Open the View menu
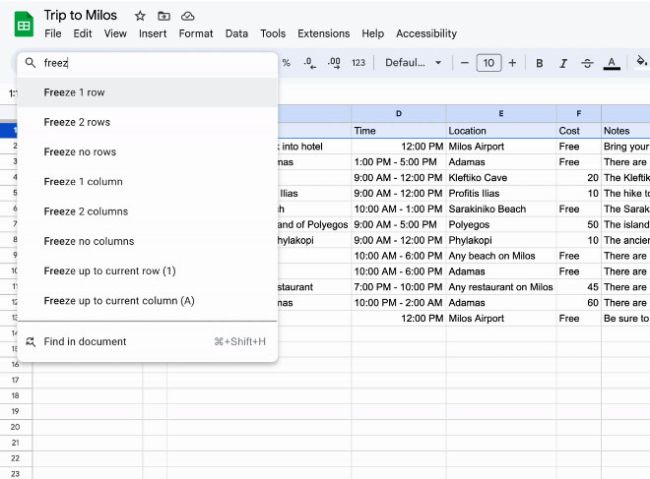650x479 pixels. (115, 34)
